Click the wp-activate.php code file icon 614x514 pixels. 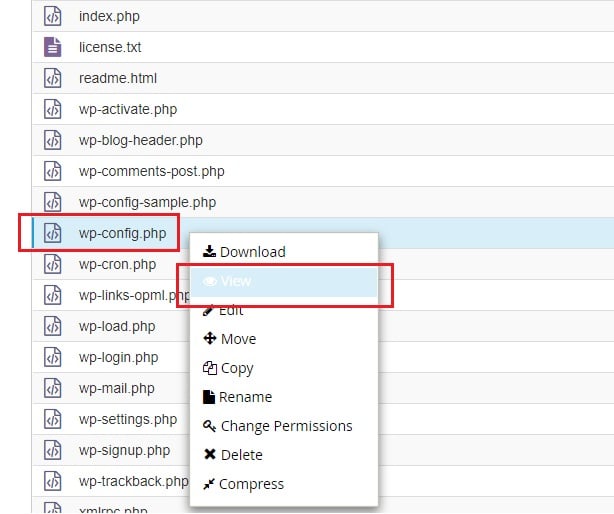53,109
